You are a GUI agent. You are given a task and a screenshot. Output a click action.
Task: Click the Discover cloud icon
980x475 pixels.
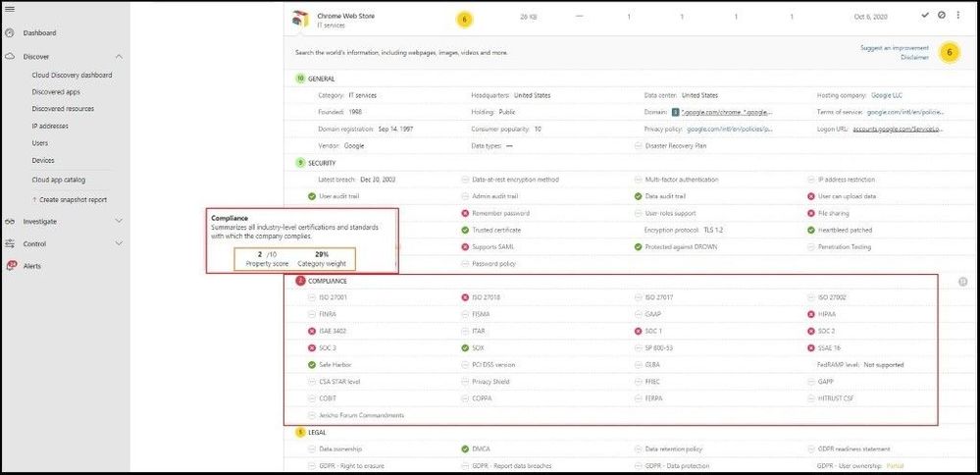(x=10, y=56)
